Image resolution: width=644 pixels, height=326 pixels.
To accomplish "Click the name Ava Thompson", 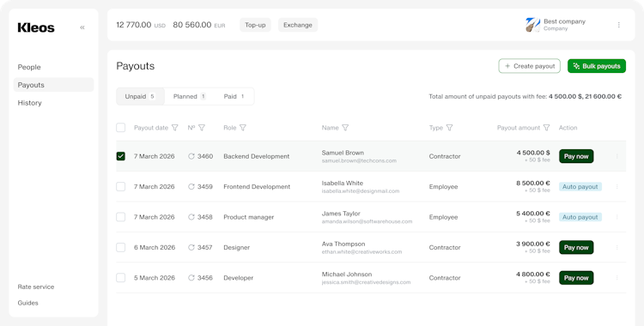I will tap(343, 244).
